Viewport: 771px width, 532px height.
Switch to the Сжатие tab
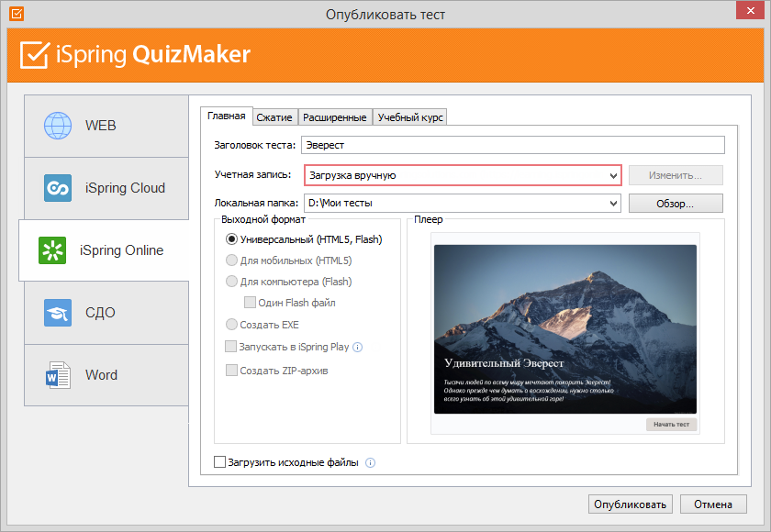coord(274,117)
